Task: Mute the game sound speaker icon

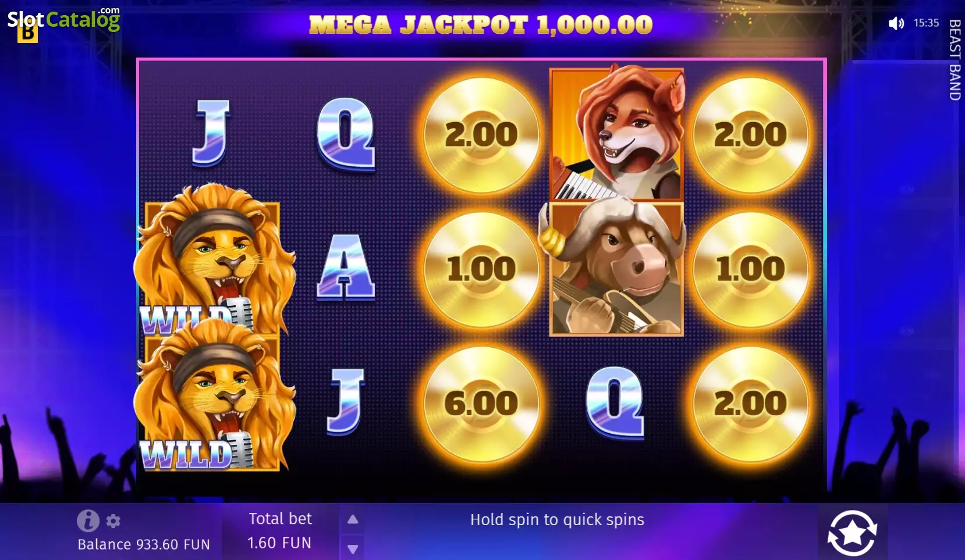Action: pos(896,23)
